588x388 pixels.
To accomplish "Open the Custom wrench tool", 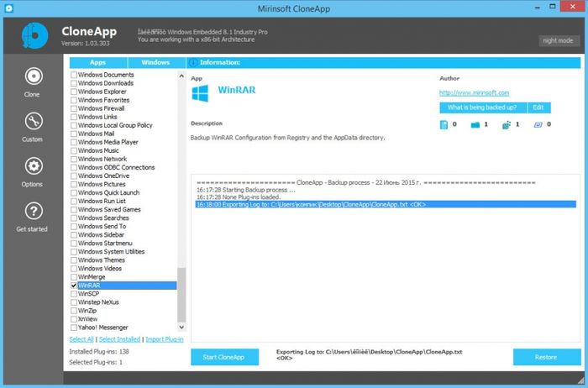I will click(x=33, y=121).
